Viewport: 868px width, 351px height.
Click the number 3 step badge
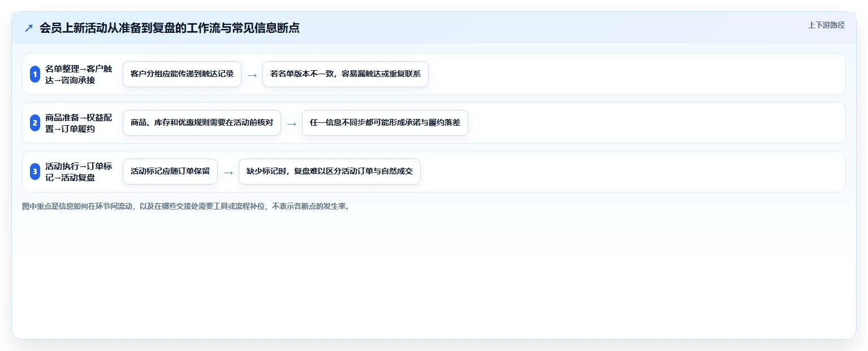coord(35,172)
